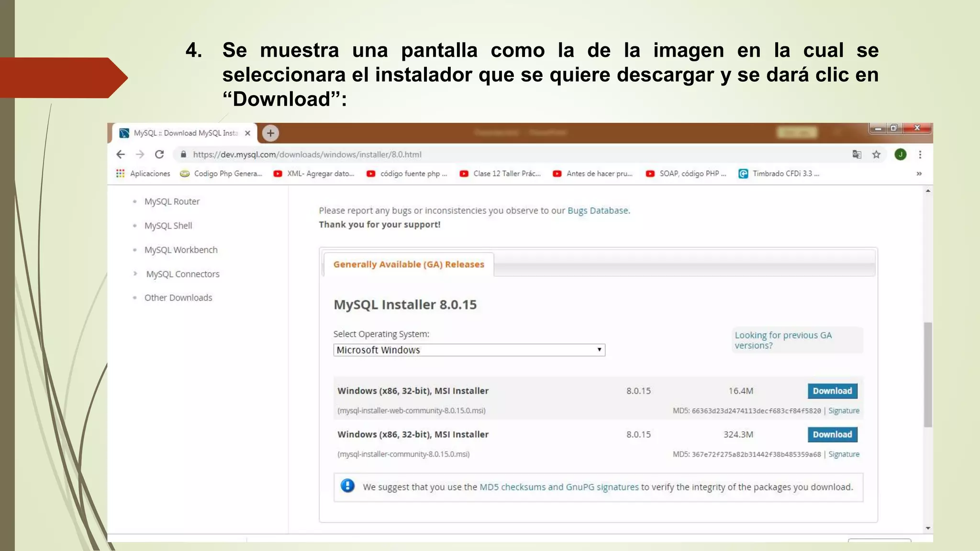Viewport: 980px width, 551px height.
Task: Open Select Operating System dropdown
Action: pyautogui.click(x=469, y=350)
